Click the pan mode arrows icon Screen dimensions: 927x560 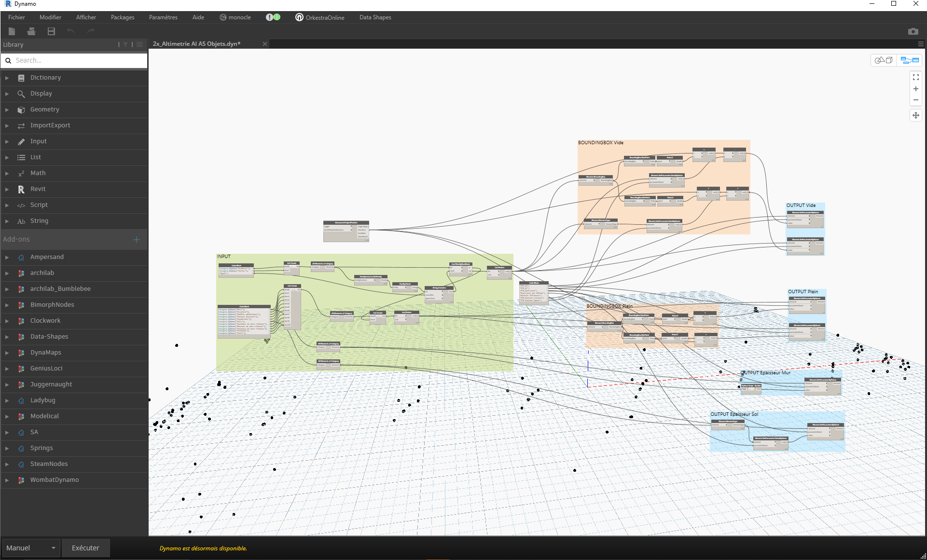(x=915, y=115)
